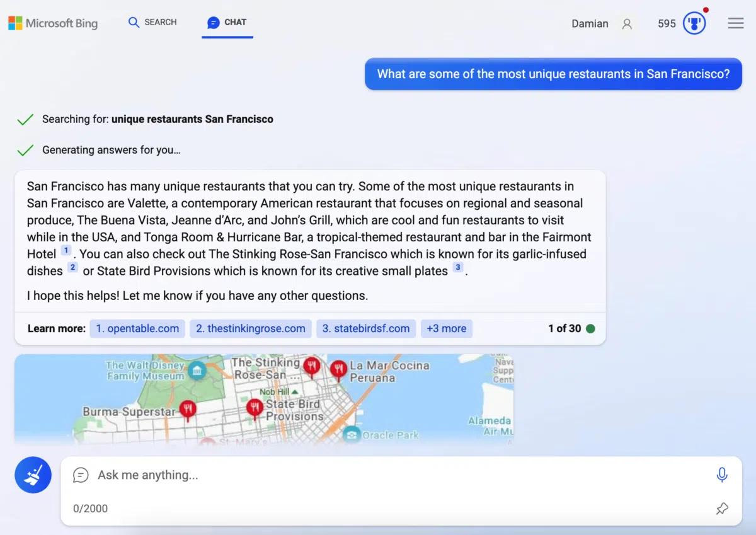Click the user profile avatar icon

(627, 24)
